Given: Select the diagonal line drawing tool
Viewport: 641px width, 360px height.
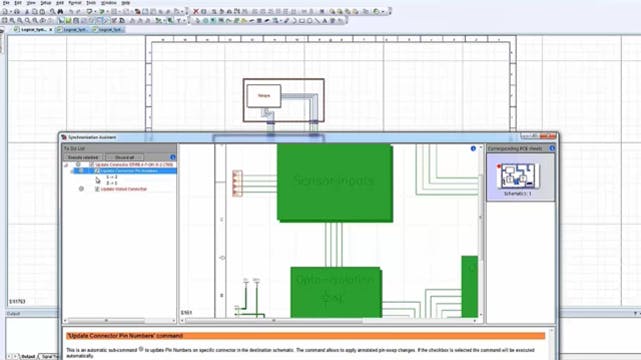Looking at the screenshot, I should click(317, 20).
